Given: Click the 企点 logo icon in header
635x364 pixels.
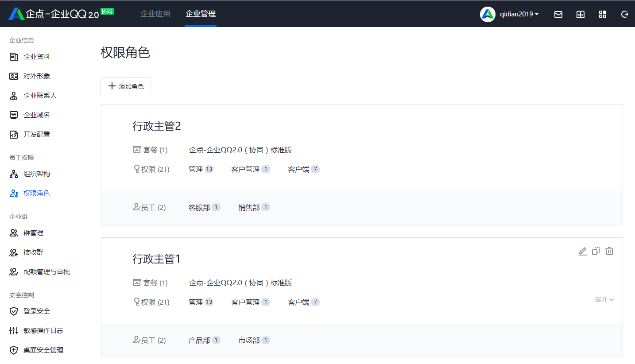Looking at the screenshot, I should point(16,14).
